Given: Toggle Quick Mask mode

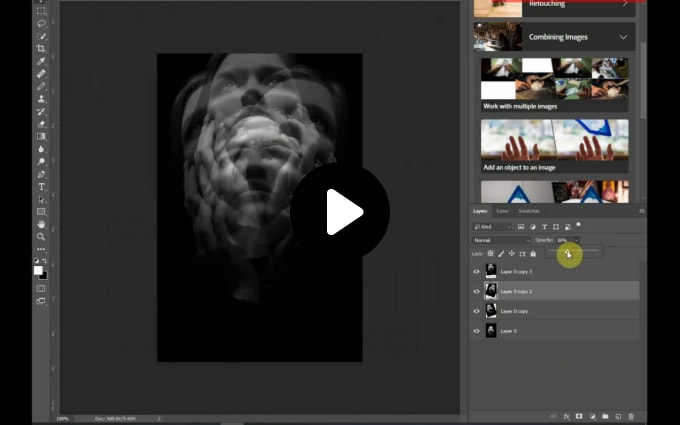Looking at the screenshot, I should coord(41,288).
